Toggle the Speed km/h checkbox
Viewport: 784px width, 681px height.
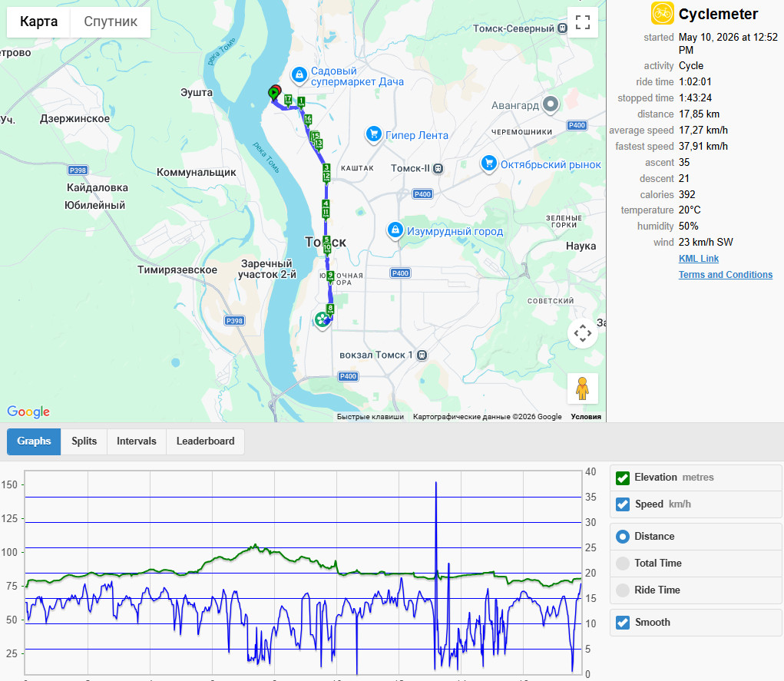tap(623, 504)
